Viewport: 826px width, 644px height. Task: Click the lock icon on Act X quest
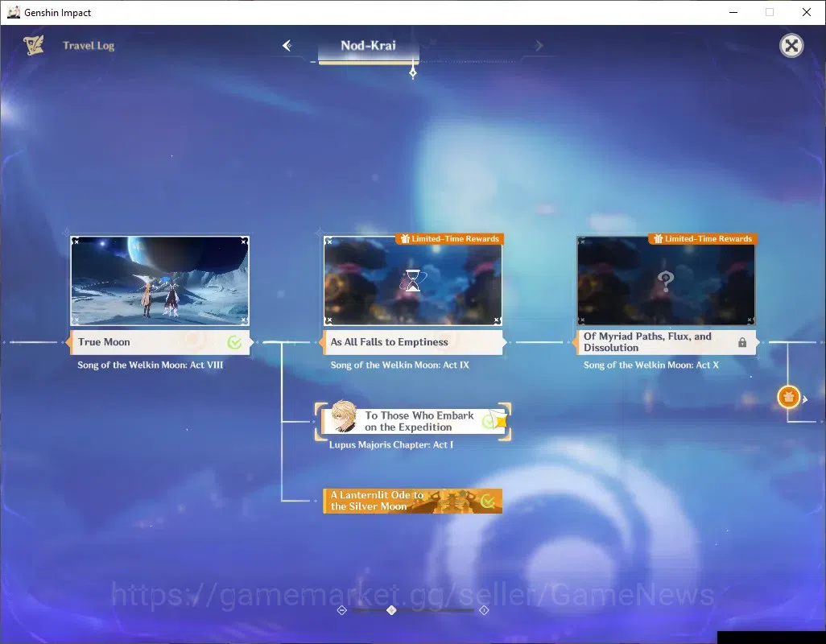pyautogui.click(x=742, y=343)
